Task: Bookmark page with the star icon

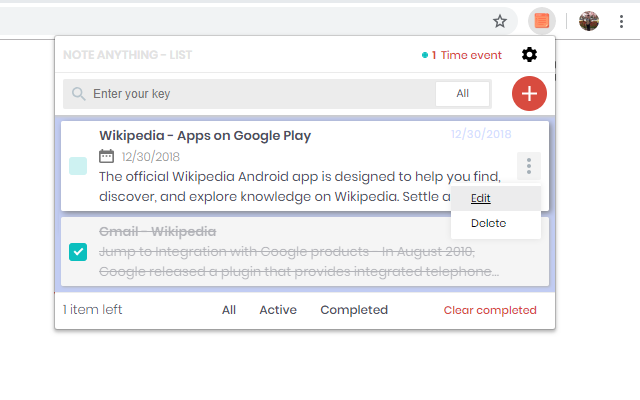Action: pos(500,21)
